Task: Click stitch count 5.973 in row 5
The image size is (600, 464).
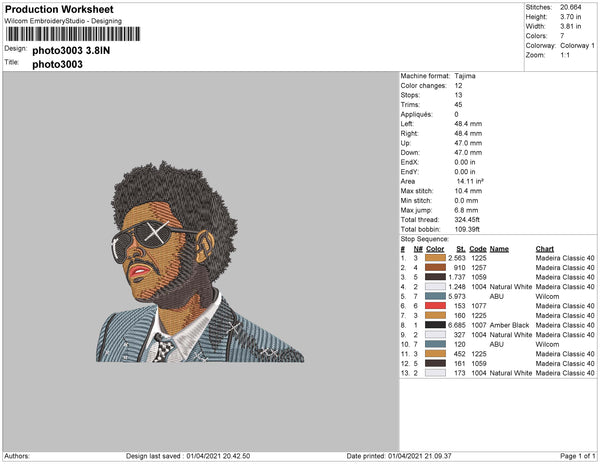Action: tap(457, 296)
